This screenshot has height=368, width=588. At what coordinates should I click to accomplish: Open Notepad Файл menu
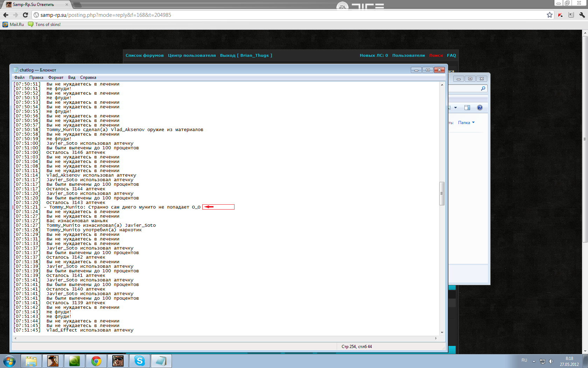click(19, 77)
